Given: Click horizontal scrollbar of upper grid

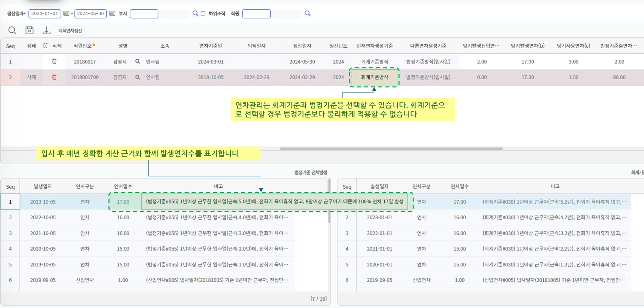Looking at the screenshot, I should point(391,148).
